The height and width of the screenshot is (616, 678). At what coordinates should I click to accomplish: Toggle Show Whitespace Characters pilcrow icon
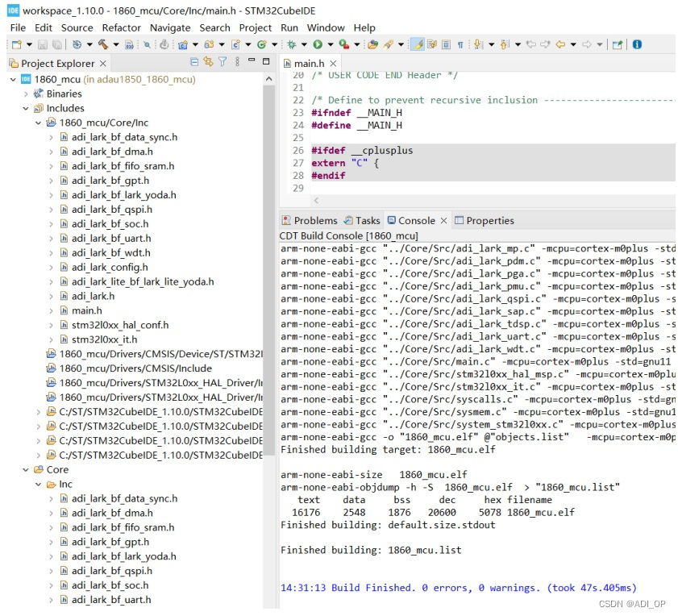[x=460, y=44]
